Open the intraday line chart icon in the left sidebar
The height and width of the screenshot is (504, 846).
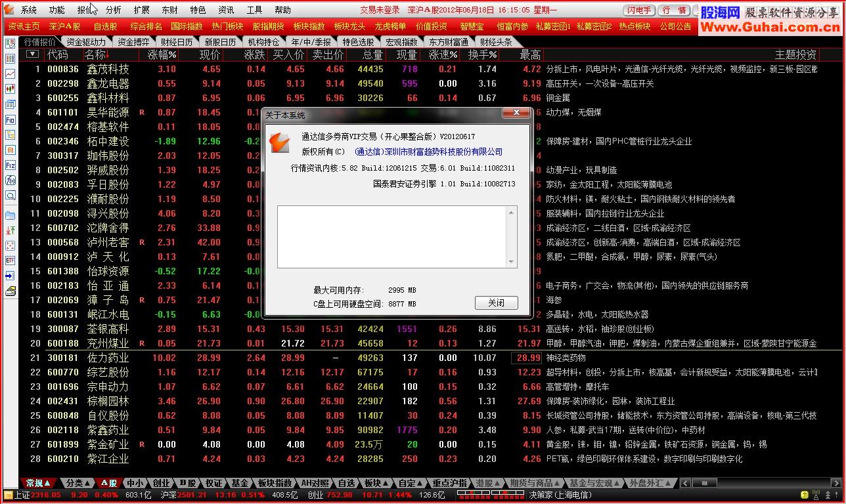[x=10, y=74]
